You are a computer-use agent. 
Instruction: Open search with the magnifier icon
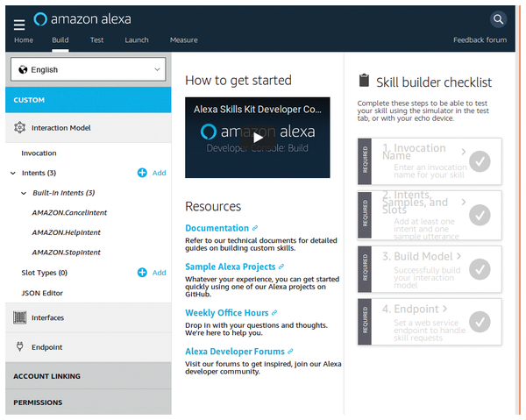click(498, 19)
